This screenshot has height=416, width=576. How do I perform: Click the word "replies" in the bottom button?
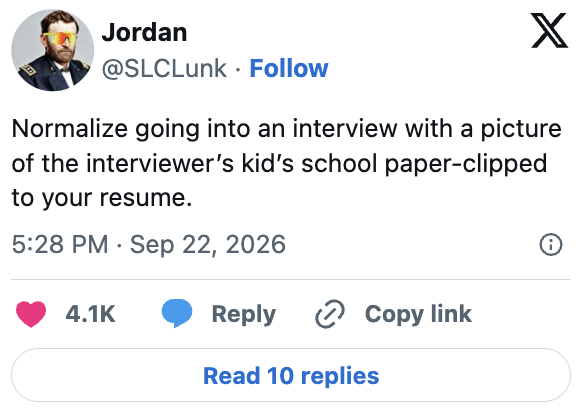[340, 376]
